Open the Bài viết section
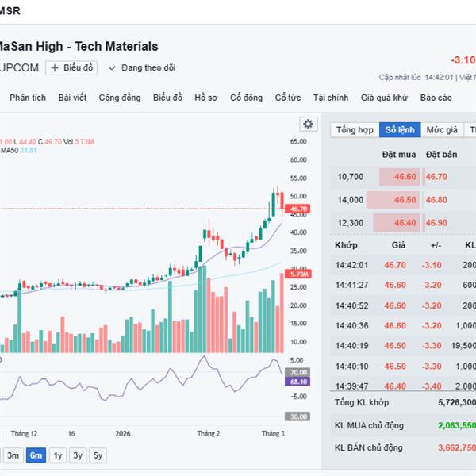The height and width of the screenshot is (476, 476). coord(72,98)
